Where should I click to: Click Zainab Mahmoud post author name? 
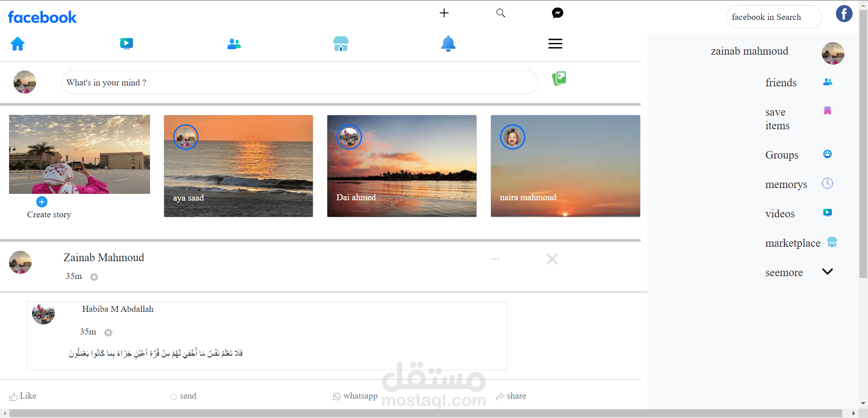coord(104,258)
